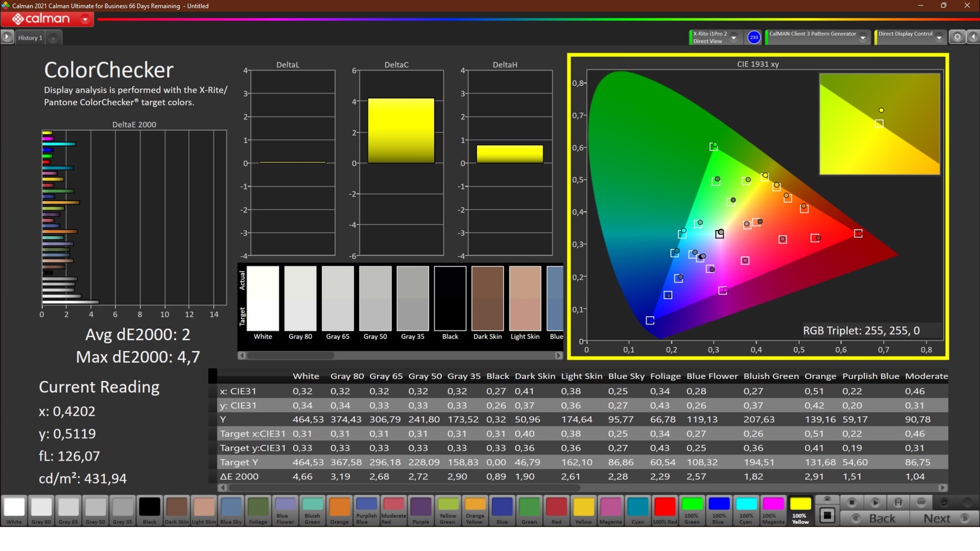Select the 100% Red patch in bottom strip
980x551 pixels.
[665, 510]
